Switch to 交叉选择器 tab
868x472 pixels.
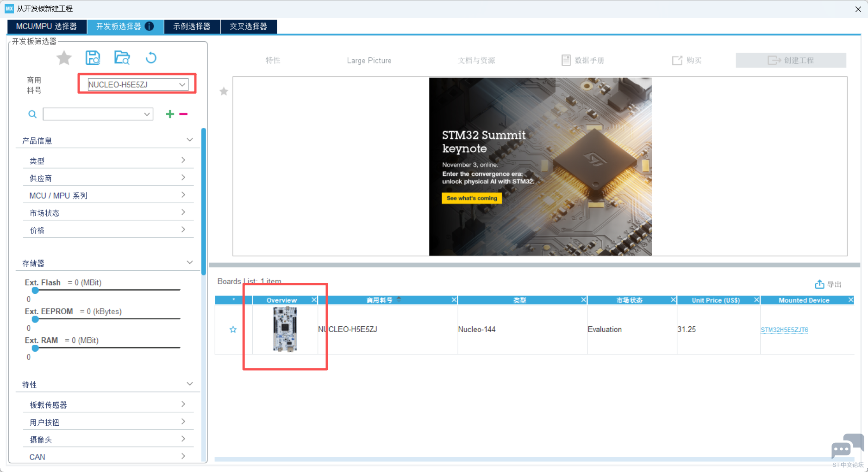click(249, 26)
